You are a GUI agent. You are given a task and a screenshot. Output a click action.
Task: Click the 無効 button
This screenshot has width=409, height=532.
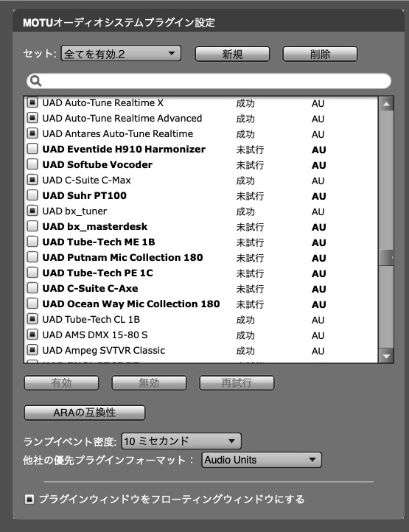point(149,382)
